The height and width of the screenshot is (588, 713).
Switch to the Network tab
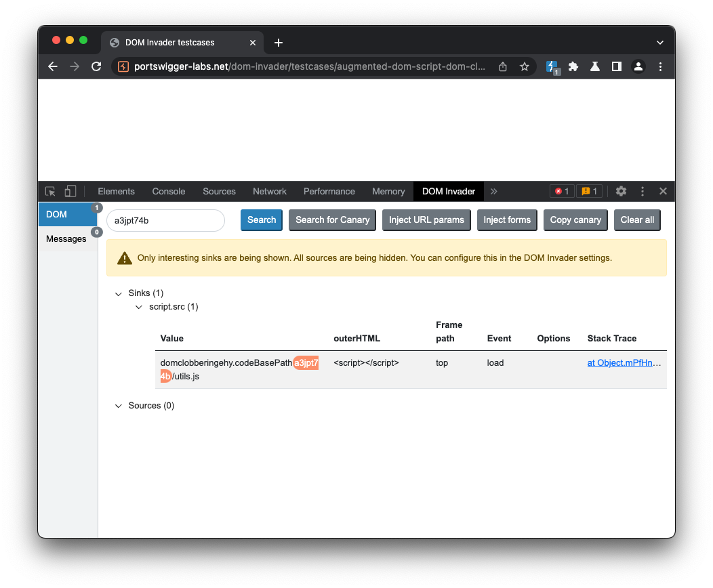point(270,191)
